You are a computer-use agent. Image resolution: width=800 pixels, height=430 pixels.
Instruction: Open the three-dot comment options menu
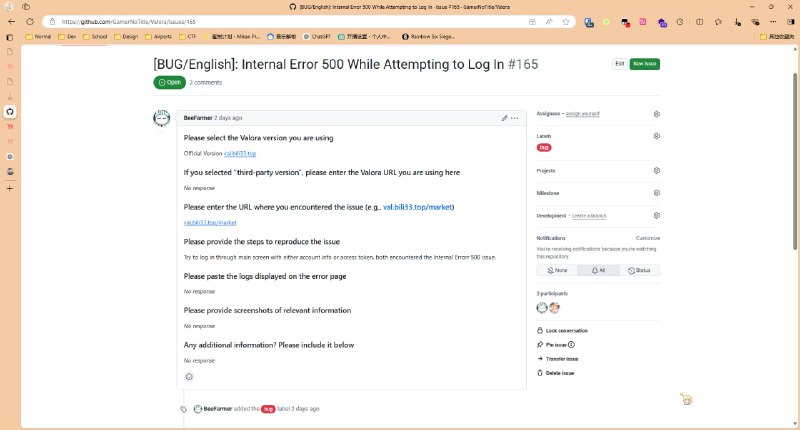pyautogui.click(x=515, y=118)
